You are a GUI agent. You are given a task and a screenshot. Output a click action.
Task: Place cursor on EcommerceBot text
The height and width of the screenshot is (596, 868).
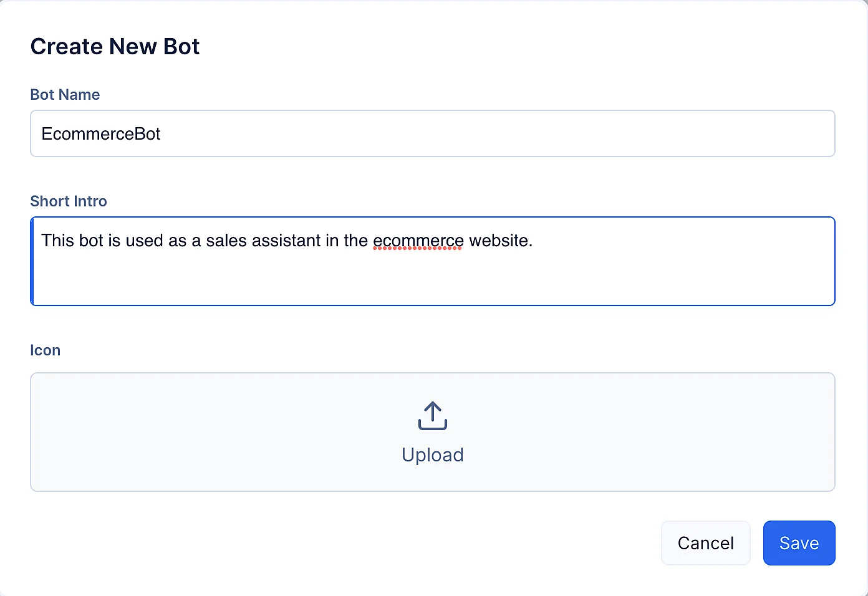pos(101,134)
